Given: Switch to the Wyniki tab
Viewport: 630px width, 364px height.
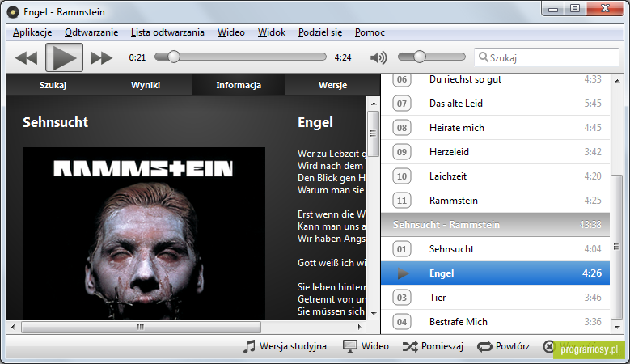Looking at the screenshot, I should tap(146, 85).
